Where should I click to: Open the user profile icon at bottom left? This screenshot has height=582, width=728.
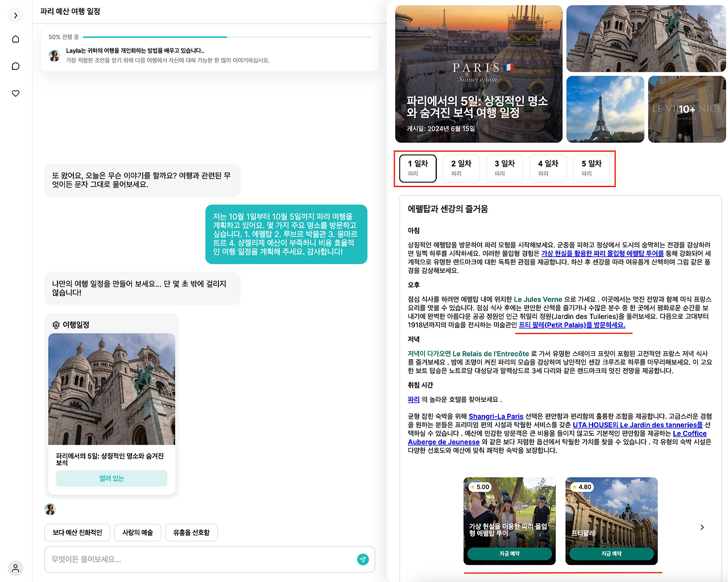pyautogui.click(x=15, y=568)
